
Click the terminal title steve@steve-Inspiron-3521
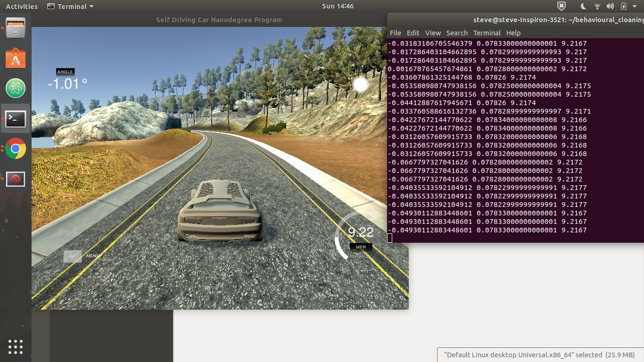pyautogui.click(x=558, y=20)
